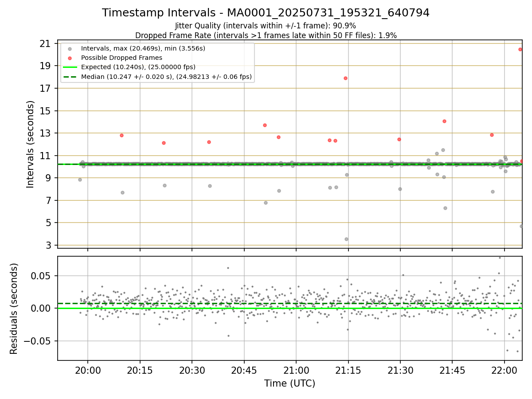Screen dimensions: 532x399
Task: Click the 'Jitter Quality' 90.9% subtitle line
Action: click(x=266, y=26)
